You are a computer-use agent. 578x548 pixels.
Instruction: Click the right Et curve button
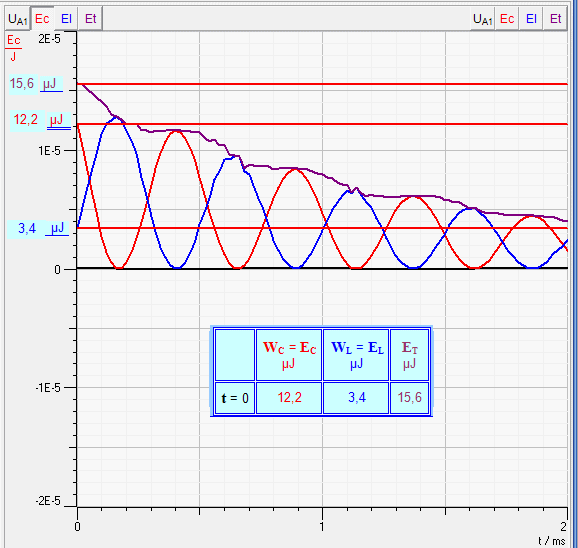(556, 19)
